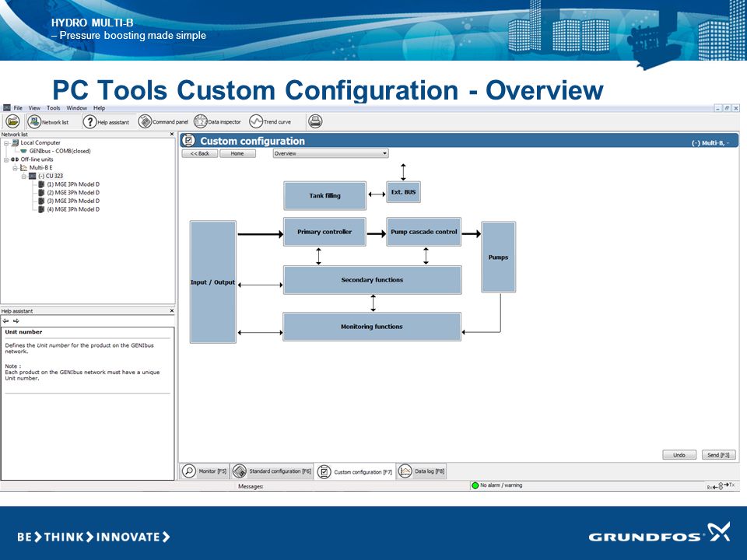The width and height of the screenshot is (747, 560).
Task: Select (4) MGE 3Ph Model D
Action: tap(73, 209)
